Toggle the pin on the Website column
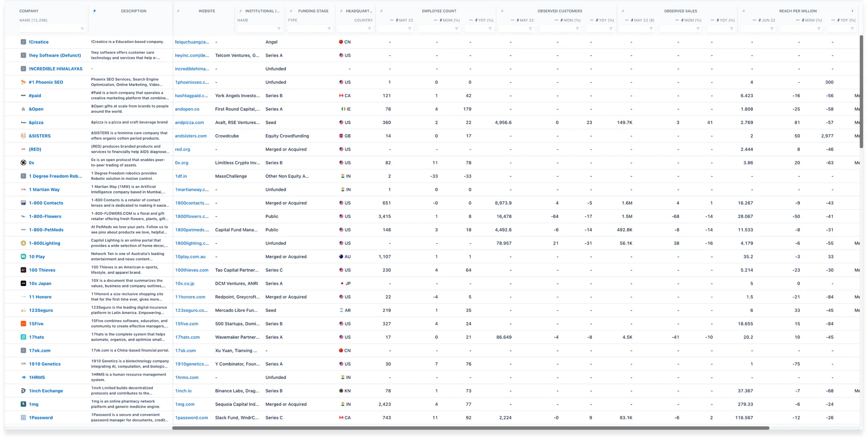The height and width of the screenshot is (439, 868). (178, 11)
